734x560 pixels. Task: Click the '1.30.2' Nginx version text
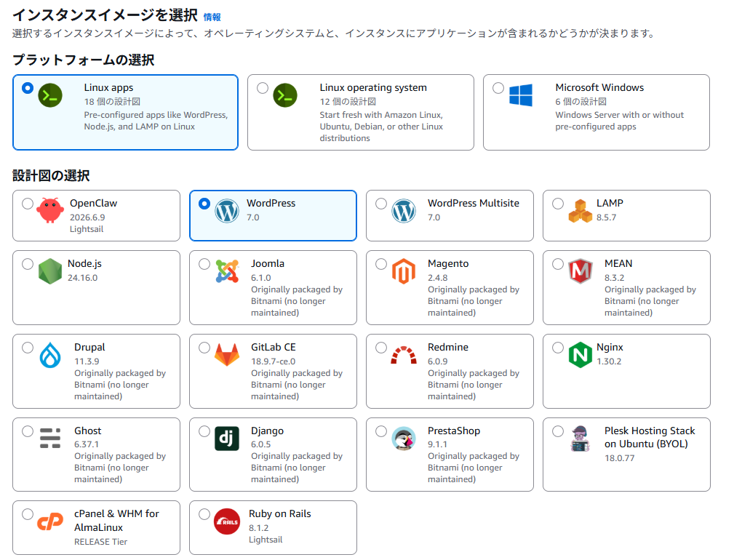click(609, 361)
